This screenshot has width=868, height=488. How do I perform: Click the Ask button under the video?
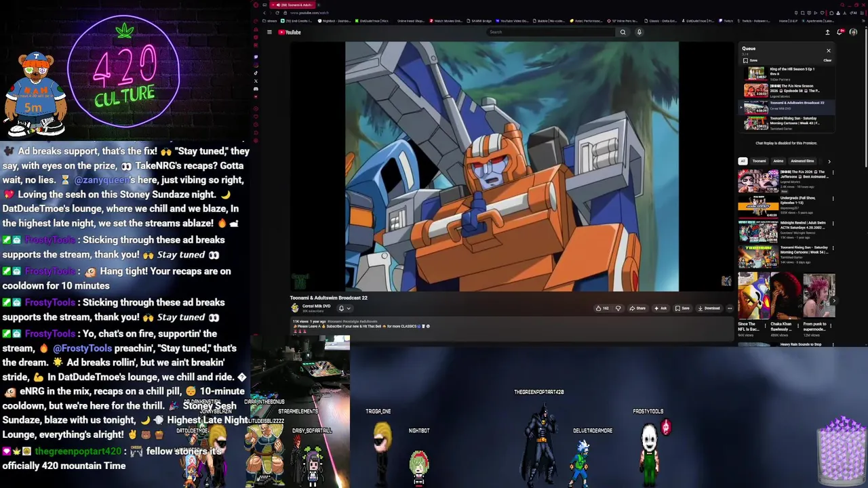click(660, 308)
